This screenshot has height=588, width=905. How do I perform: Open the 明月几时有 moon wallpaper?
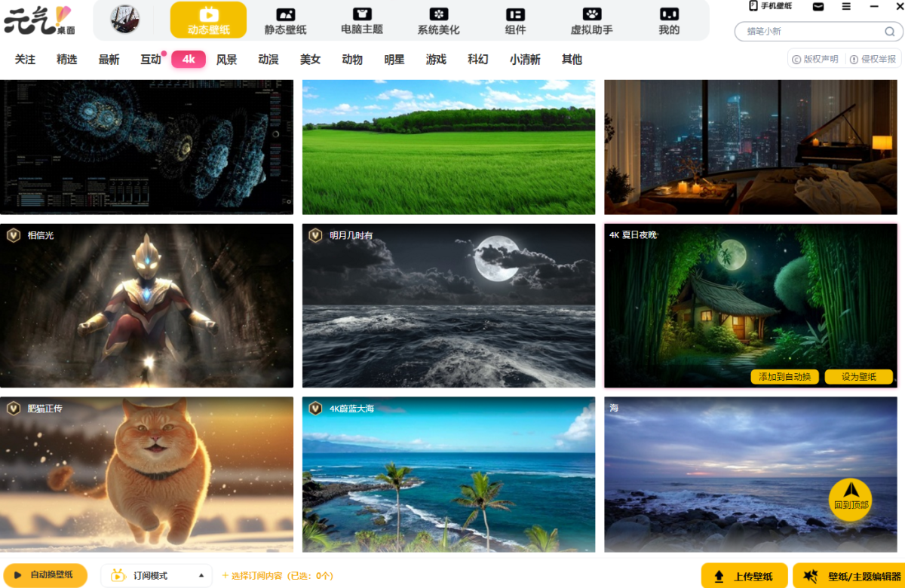point(449,305)
